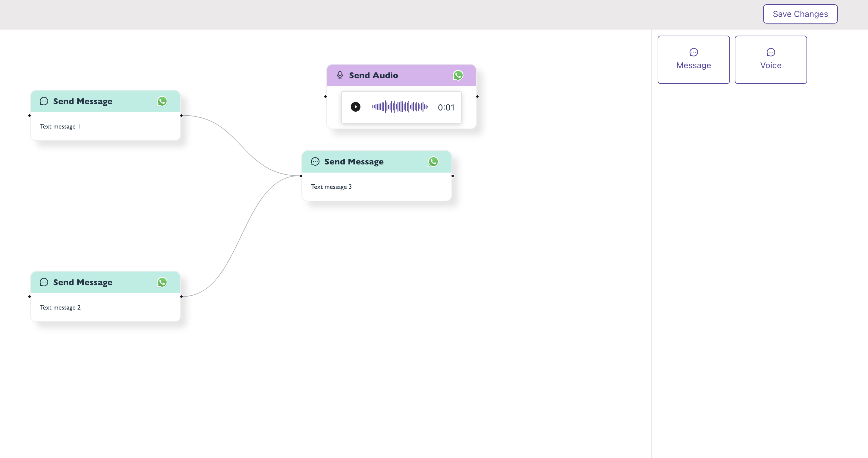
Task: Click the 0:01 audio duration label
Action: pos(446,108)
